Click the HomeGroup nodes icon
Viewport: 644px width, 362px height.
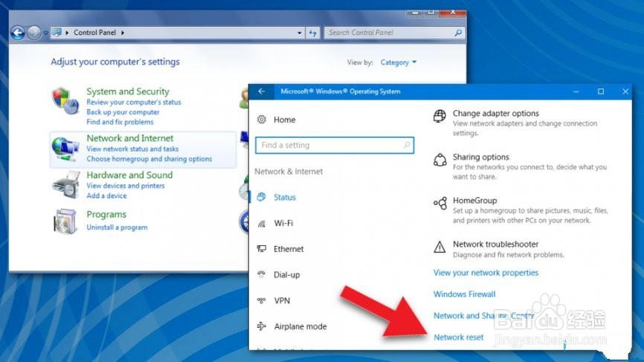click(x=440, y=203)
